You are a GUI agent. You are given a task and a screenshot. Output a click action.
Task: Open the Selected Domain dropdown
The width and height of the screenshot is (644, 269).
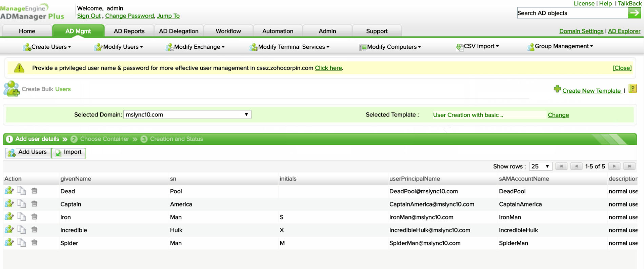pyautogui.click(x=187, y=114)
